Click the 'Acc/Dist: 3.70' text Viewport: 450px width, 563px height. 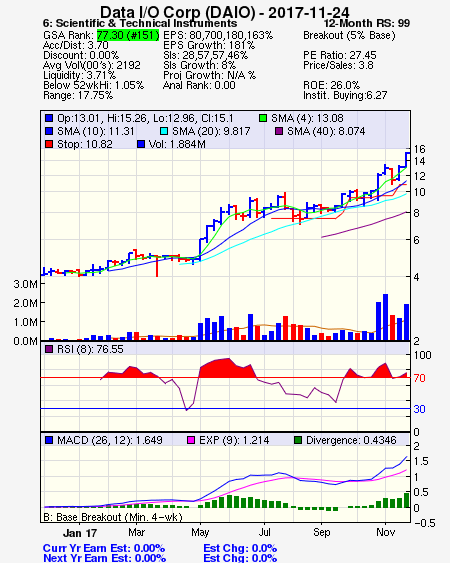[76, 45]
